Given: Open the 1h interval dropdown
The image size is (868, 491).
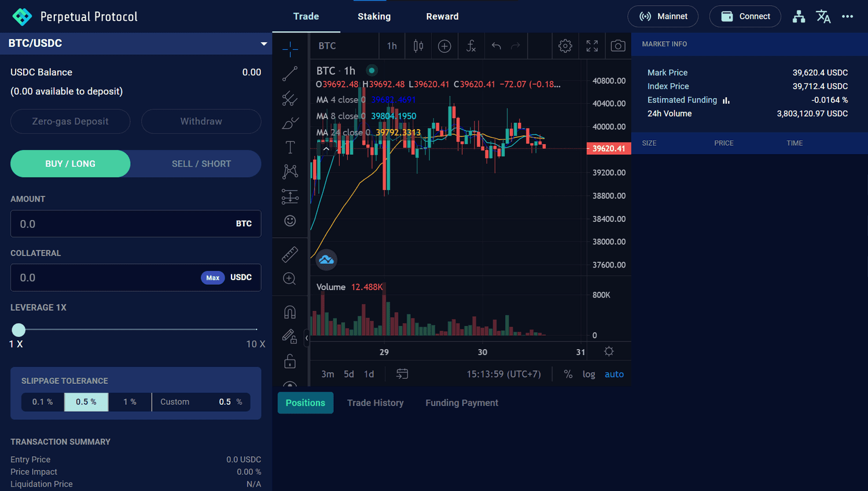Looking at the screenshot, I should click(392, 46).
